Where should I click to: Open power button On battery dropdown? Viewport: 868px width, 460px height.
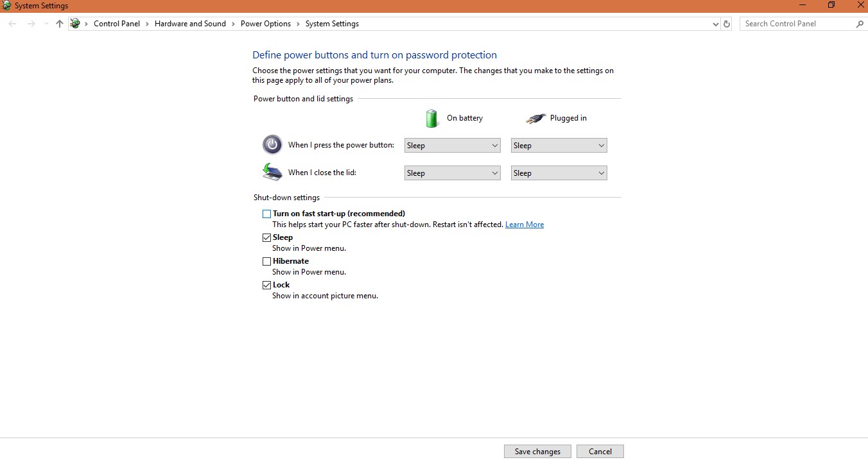click(x=453, y=146)
